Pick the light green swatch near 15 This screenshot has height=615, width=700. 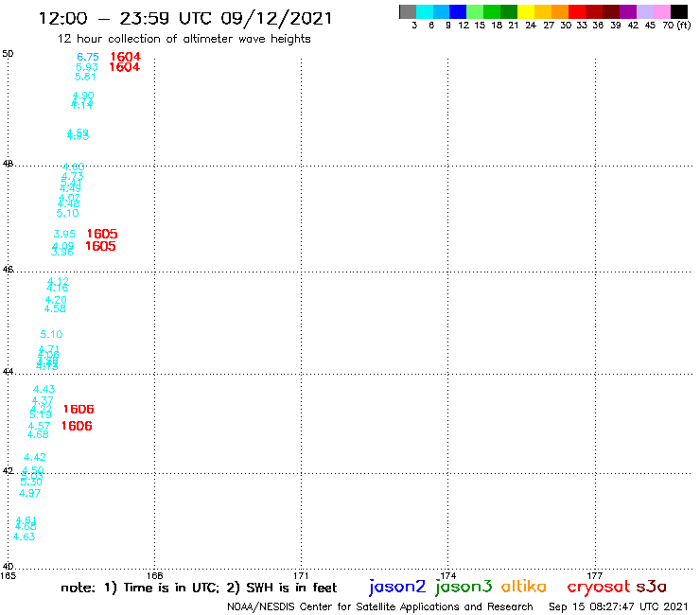[x=475, y=11]
